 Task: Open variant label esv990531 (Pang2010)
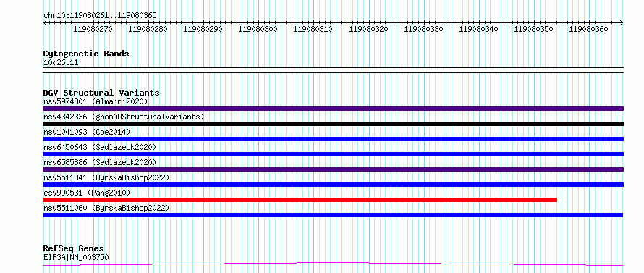[87, 193]
